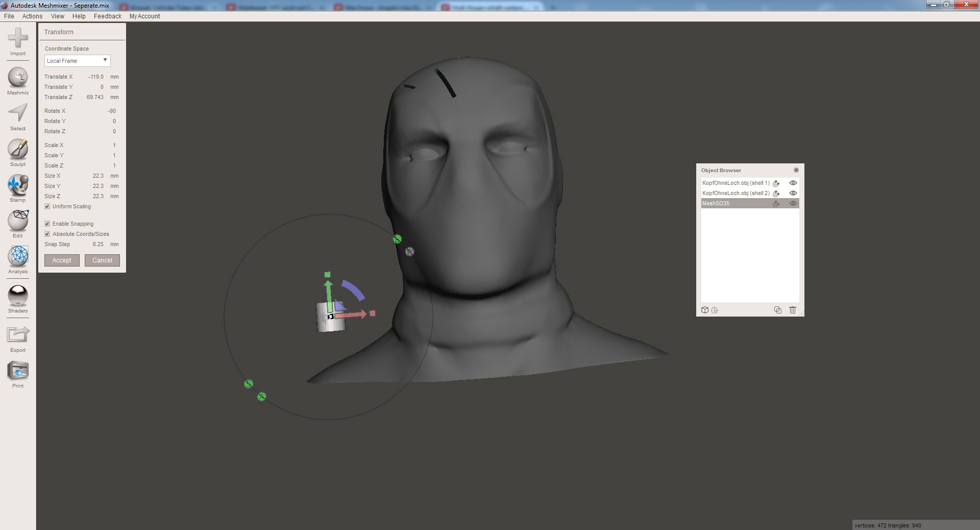Open the Print view

pyautogui.click(x=18, y=375)
